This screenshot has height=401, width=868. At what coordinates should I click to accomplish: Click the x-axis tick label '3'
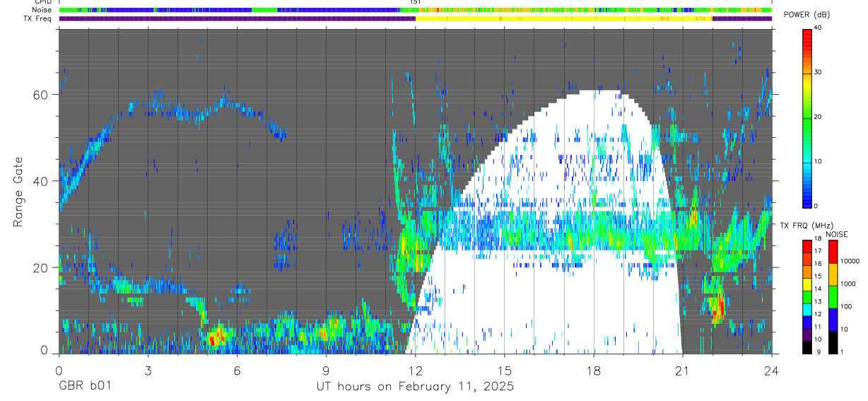coord(148,370)
